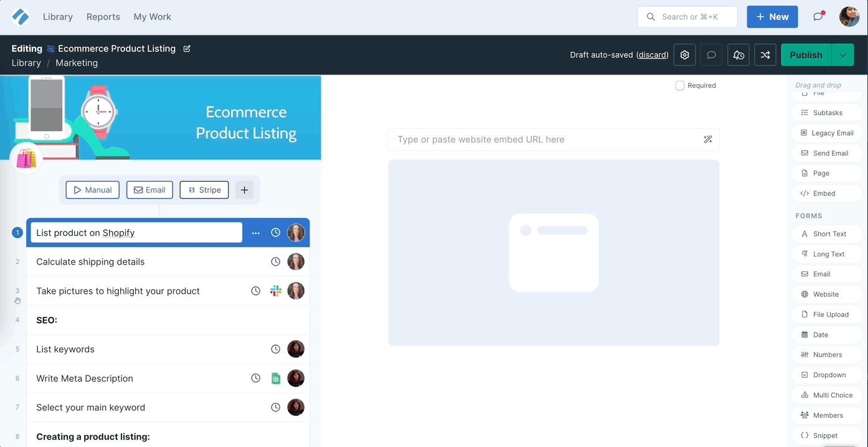
Task: Open the notifications comment icon in top bar
Action: point(818,17)
